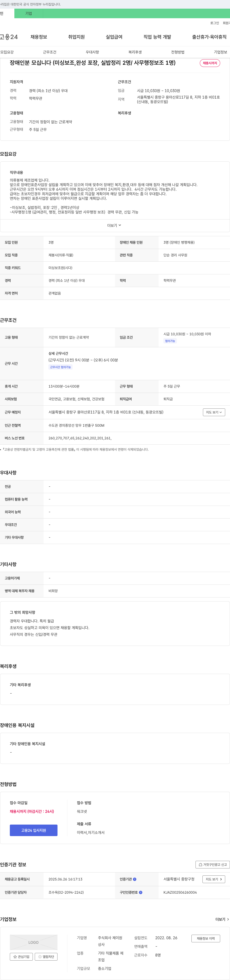The image size is (230, 980).
Task: Click 고용24 입사지원 button
Action: click(34, 830)
